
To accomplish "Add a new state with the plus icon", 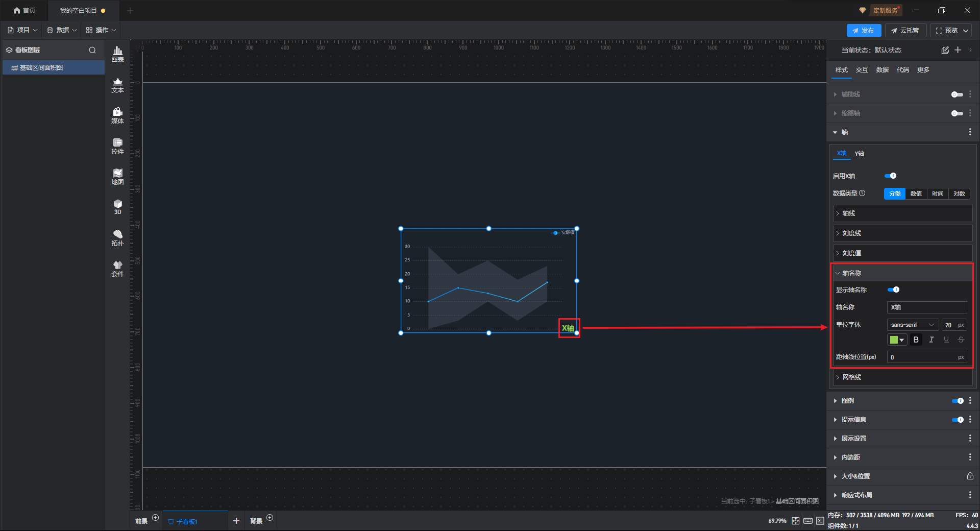I will (x=958, y=50).
